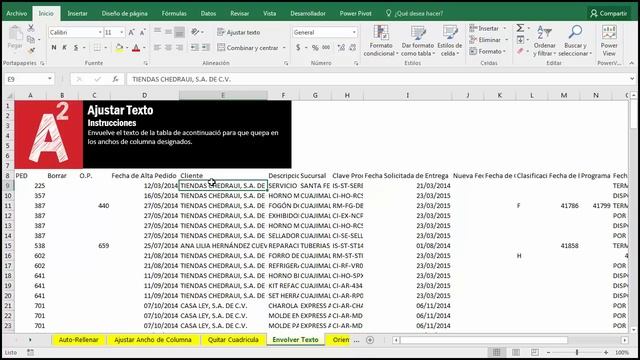Open the Archivo tab

tap(17, 13)
